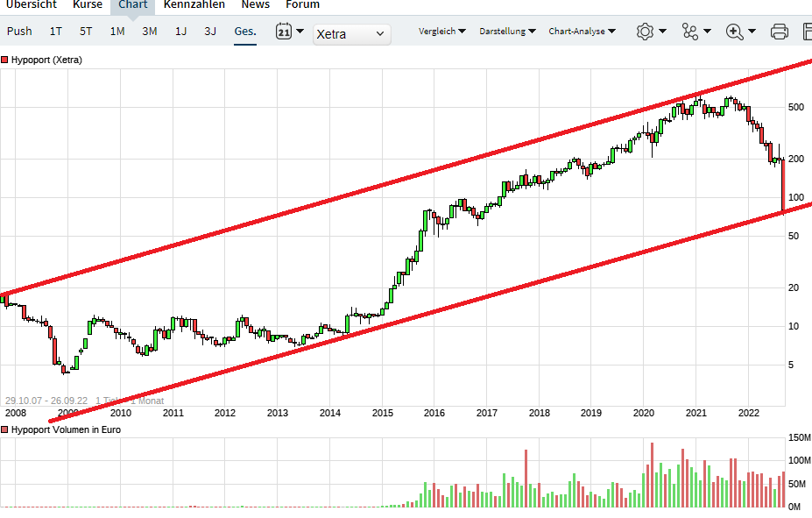This screenshot has height=518, width=812.
Task: Toggle the Push live-update mode
Action: 18,30
